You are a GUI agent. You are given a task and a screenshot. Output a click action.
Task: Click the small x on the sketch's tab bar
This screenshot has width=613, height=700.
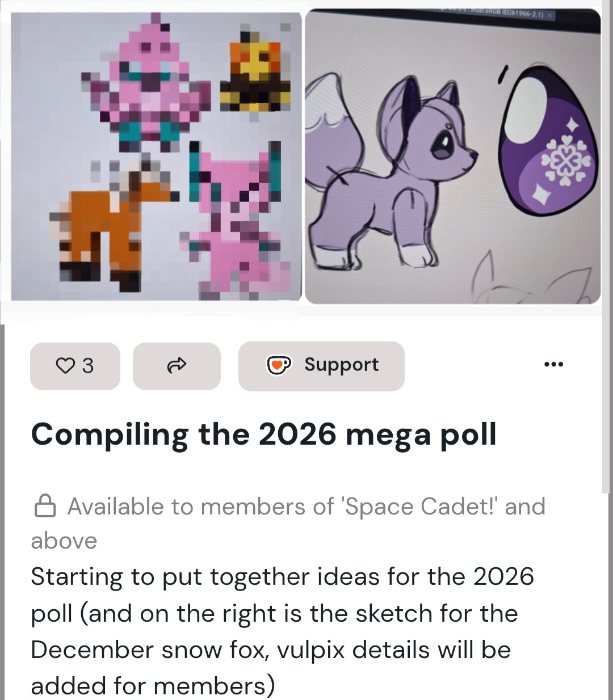(x=549, y=16)
